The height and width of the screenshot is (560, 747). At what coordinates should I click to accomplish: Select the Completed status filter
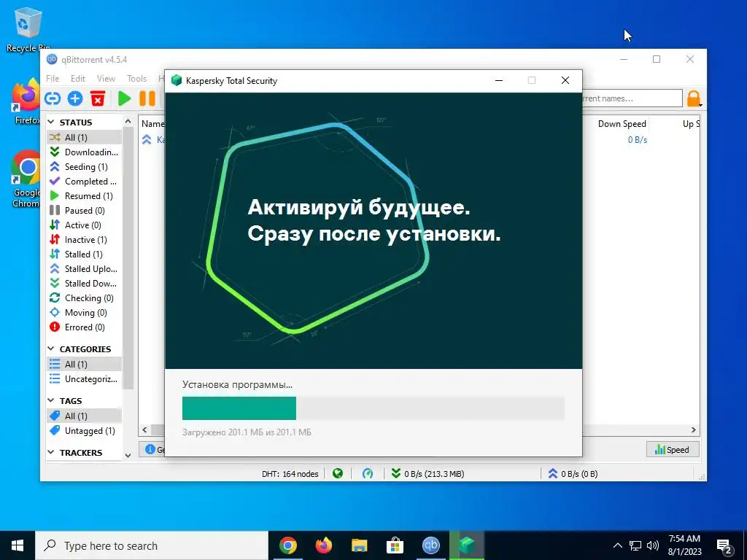coord(84,181)
